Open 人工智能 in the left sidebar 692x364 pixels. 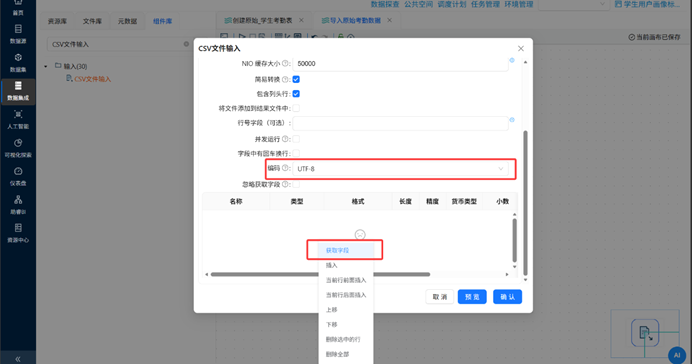(18, 120)
